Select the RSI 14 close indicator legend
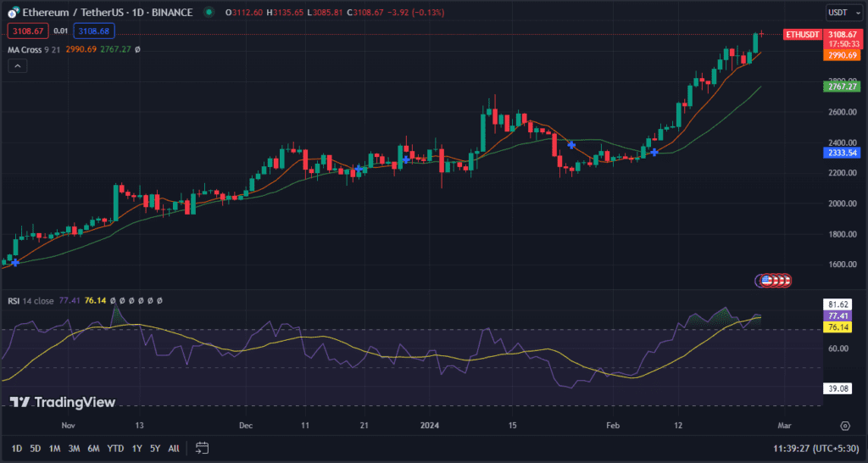Screen dimensions: 868x463 point(31,301)
